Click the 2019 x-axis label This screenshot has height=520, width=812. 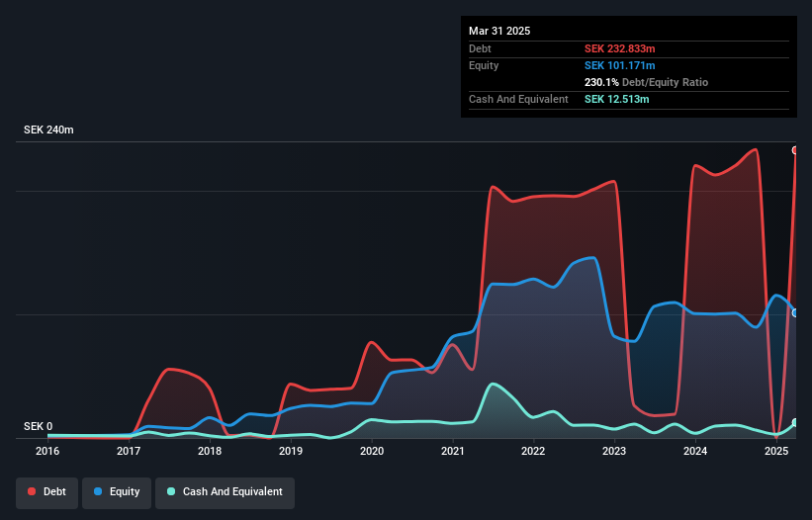click(x=291, y=451)
